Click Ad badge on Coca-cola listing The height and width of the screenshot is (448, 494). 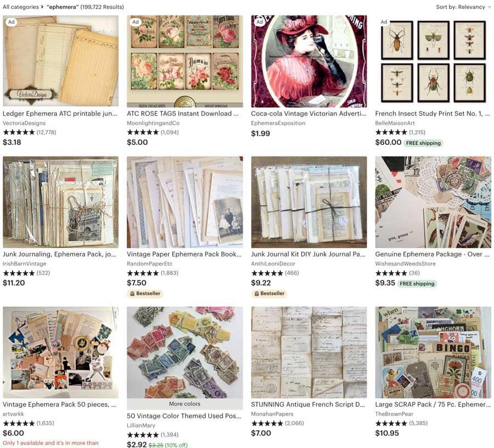[259, 22]
